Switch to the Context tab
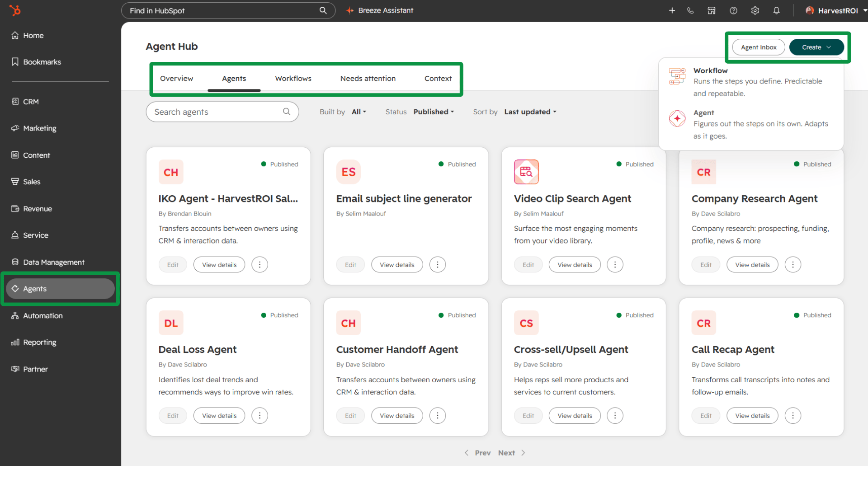The image size is (868, 488). [x=438, y=79]
